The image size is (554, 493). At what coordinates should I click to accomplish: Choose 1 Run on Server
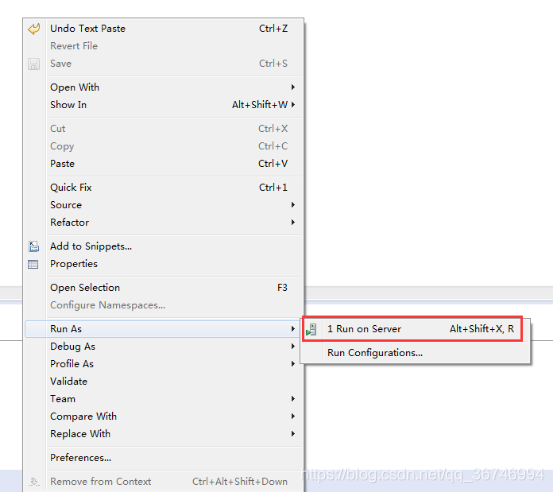click(x=415, y=329)
